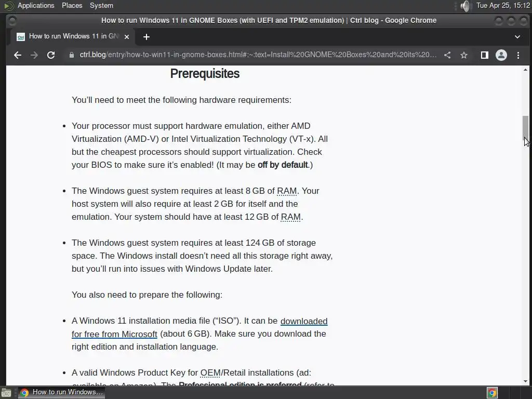This screenshot has width=532, height=399.
Task: Open the Chrome profile avatar
Action: click(501, 55)
